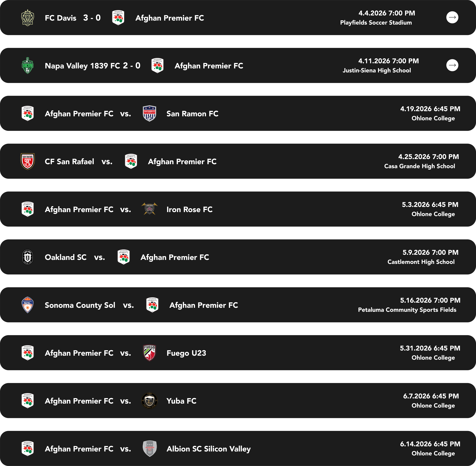476x466 pixels.
Task: Click the 6.7.2026 6:45 PM match date
Action: pyautogui.click(x=431, y=396)
